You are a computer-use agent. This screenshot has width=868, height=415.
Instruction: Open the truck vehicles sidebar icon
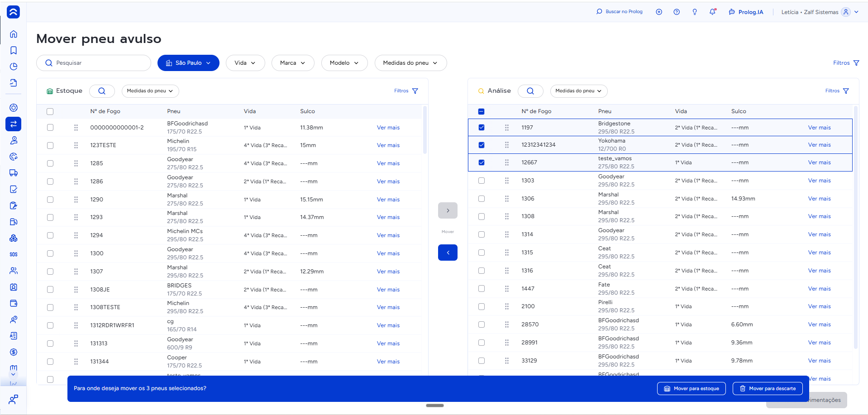[x=14, y=173]
